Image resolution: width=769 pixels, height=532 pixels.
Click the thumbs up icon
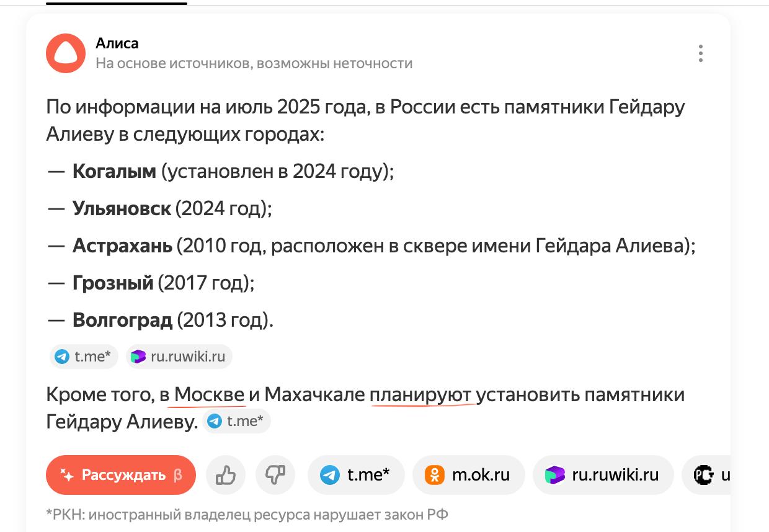point(226,475)
